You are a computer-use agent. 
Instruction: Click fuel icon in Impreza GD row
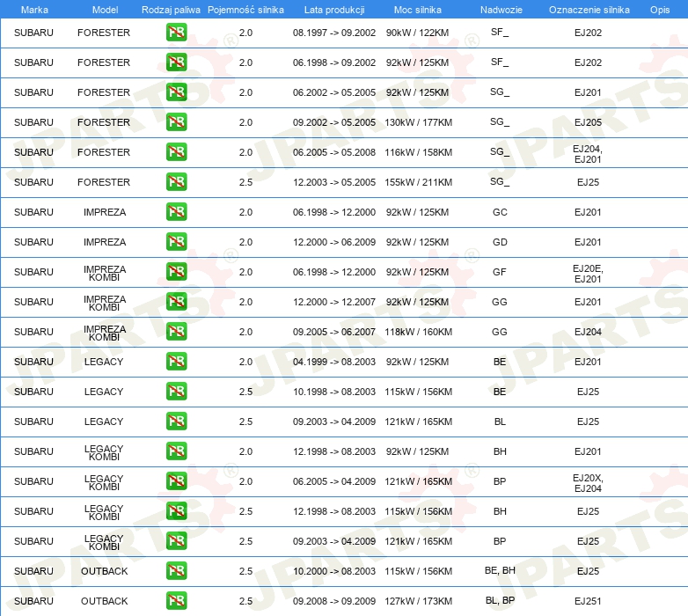(176, 242)
